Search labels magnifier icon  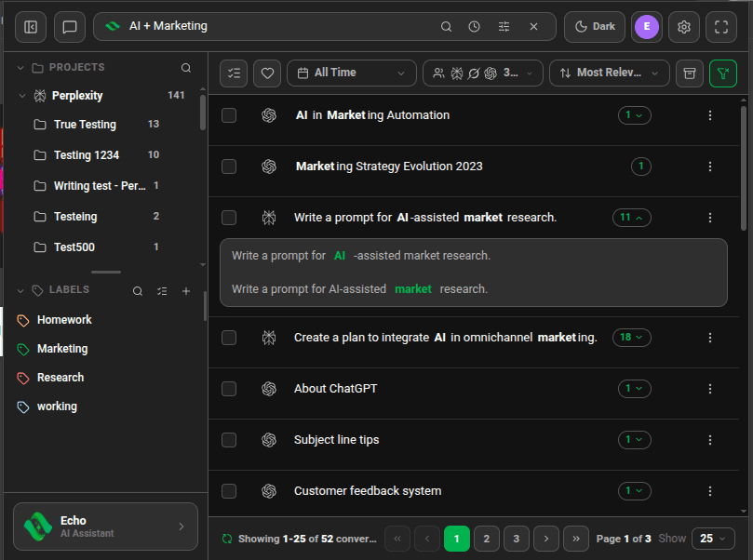(138, 291)
